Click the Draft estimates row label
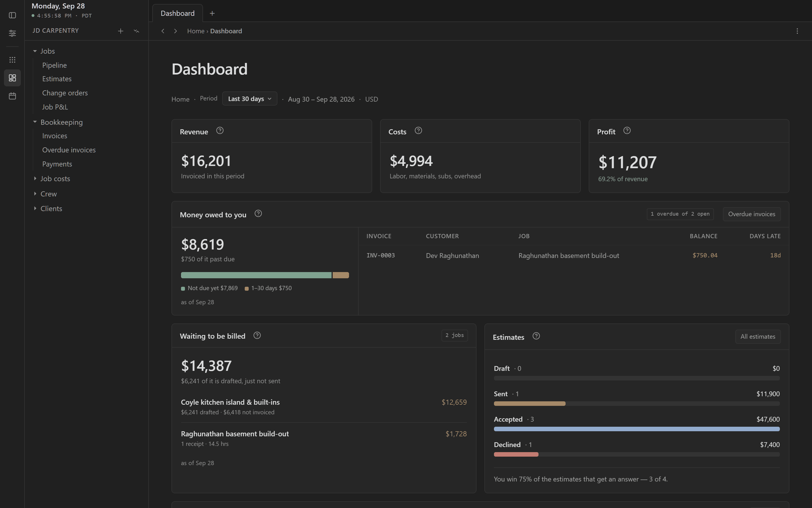Screen dimensions: 812x508 502,369
